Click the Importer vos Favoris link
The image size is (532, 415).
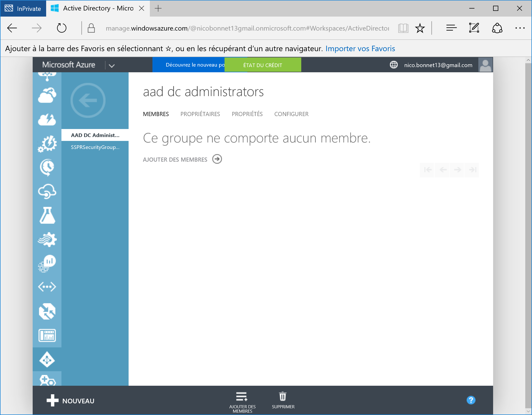point(360,48)
